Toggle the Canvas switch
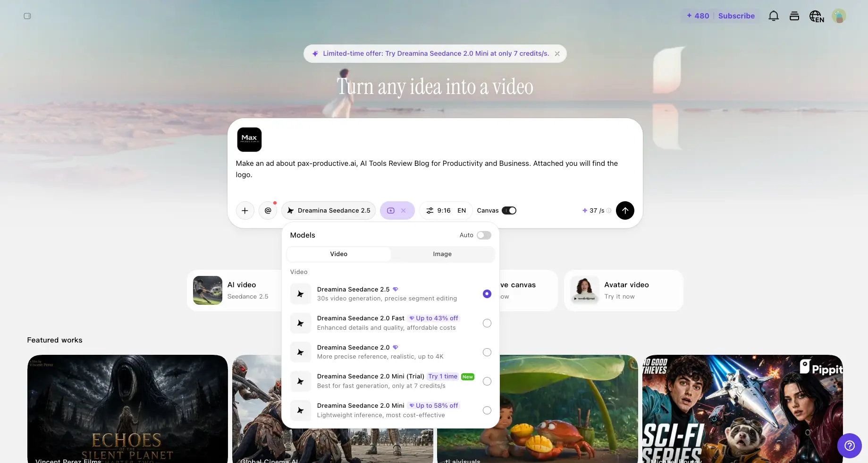Screen dimensions: 868x463 pos(509,211)
